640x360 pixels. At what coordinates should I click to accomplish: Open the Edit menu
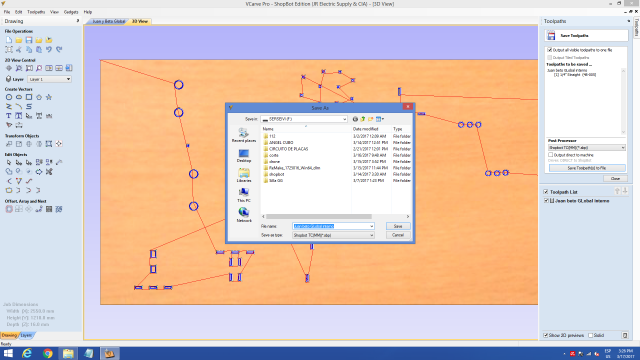[19, 12]
